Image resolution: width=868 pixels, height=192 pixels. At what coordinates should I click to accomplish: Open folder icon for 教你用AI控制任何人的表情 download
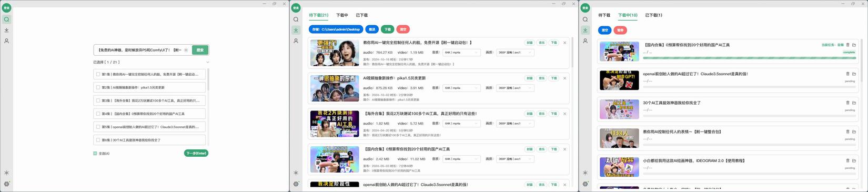[x=854, y=132]
